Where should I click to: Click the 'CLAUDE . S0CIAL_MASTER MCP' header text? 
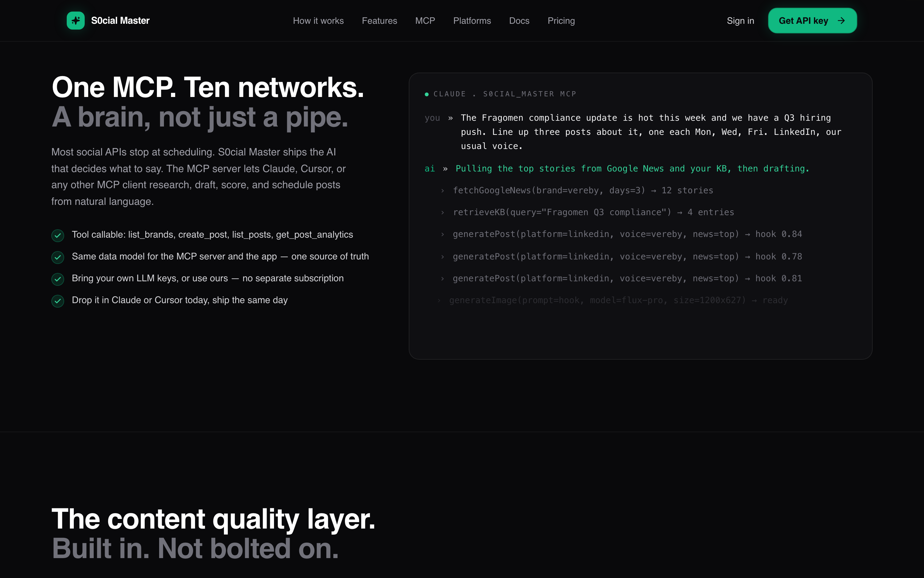point(505,94)
